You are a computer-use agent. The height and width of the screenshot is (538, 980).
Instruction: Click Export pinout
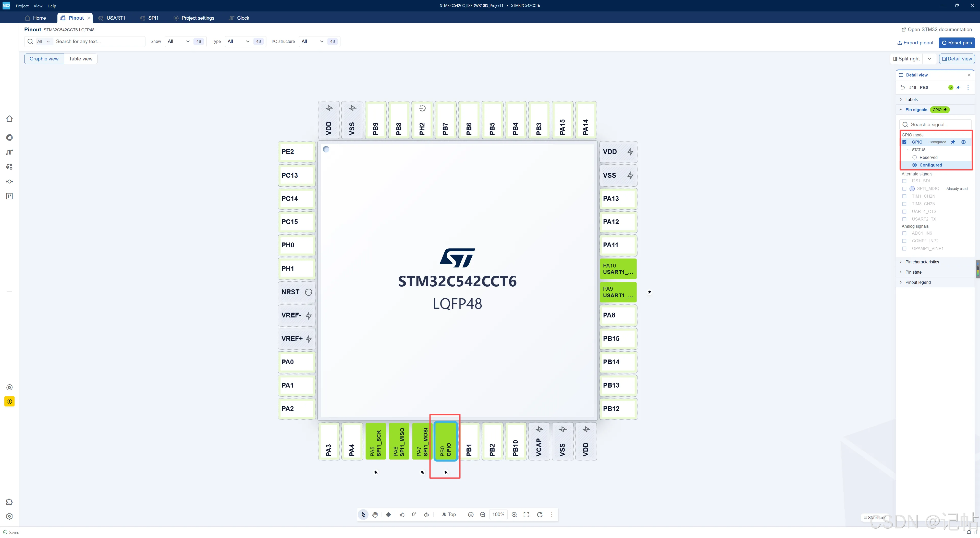pyautogui.click(x=915, y=43)
